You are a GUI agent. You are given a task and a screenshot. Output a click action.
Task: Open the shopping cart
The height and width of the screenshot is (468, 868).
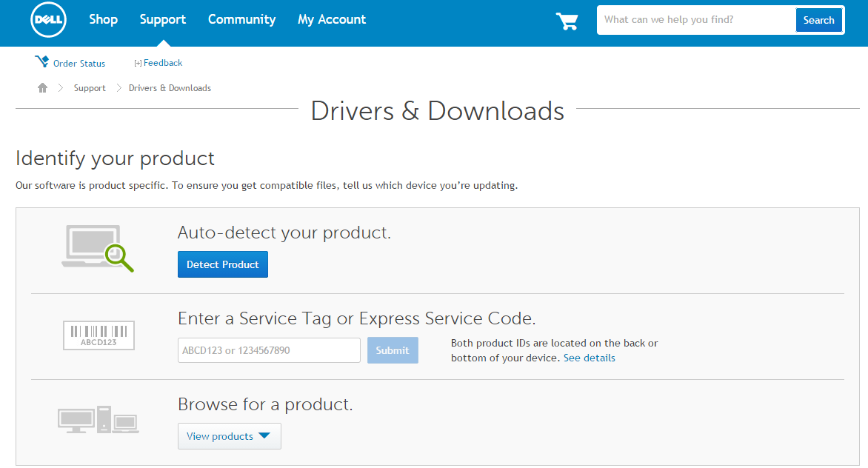567,21
